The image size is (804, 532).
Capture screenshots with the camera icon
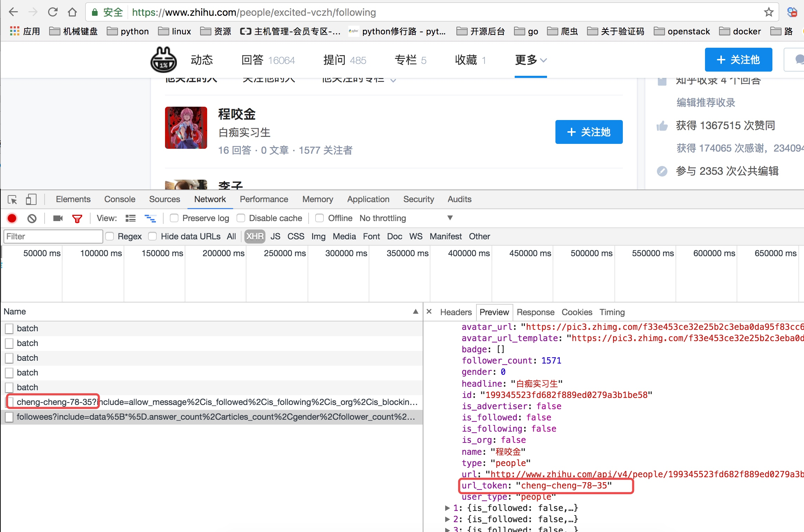[x=58, y=218]
